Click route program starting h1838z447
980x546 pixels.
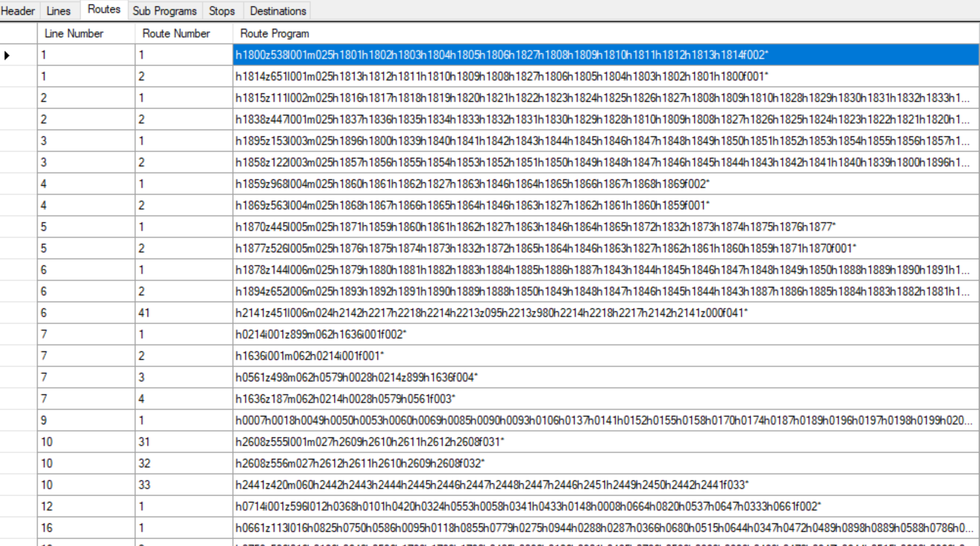click(x=606, y=119)
